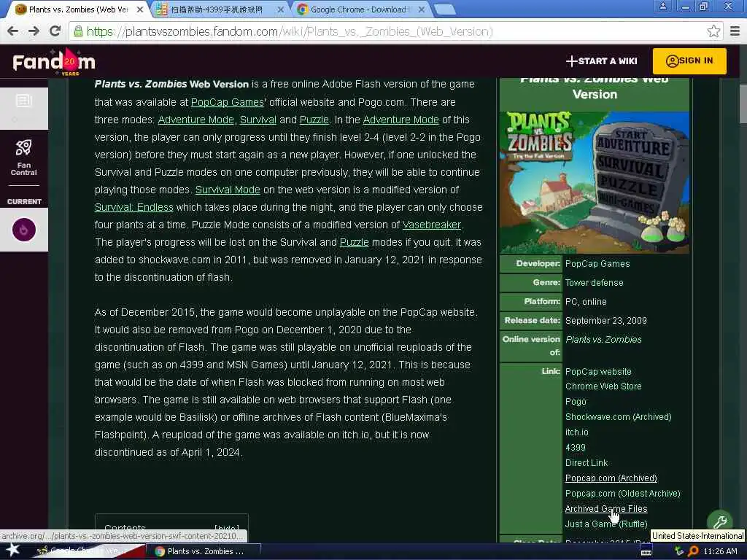The image size is (747, 560).
Task: Go forward with the browser forward arrow
Action: (34, 31)
